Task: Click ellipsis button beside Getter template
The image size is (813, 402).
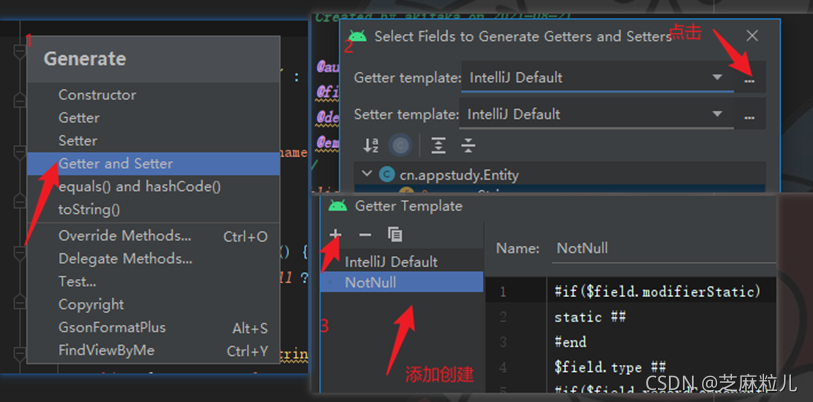Action: (x=749, y=80)
